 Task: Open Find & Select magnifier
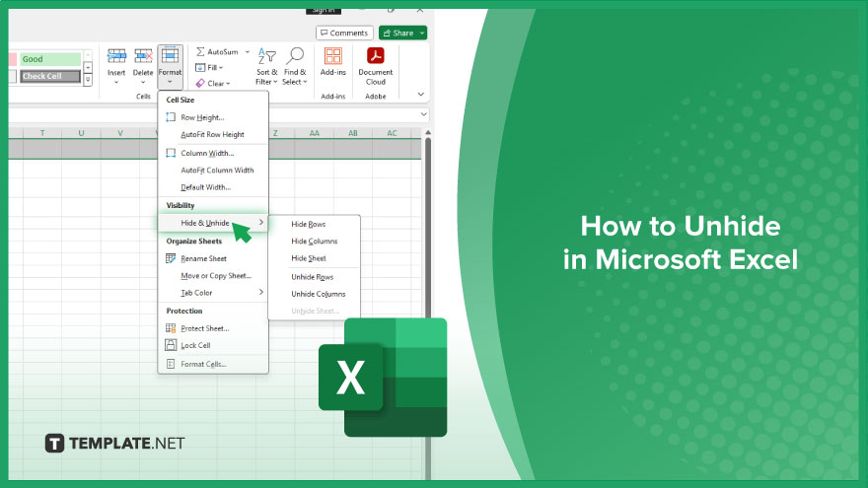pos(295,66)
